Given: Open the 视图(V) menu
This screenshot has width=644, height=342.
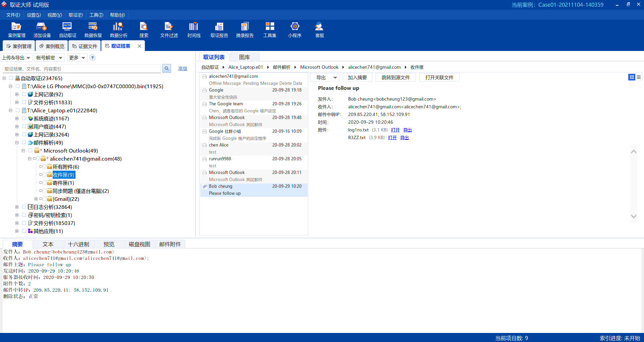Looking at the screenshot, I should click(55, 15).
